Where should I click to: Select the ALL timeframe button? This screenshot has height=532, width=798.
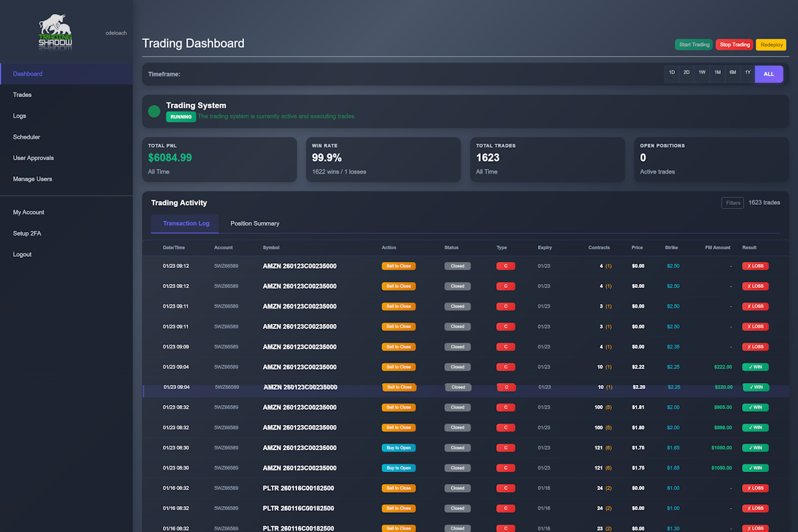pos(769,74)
